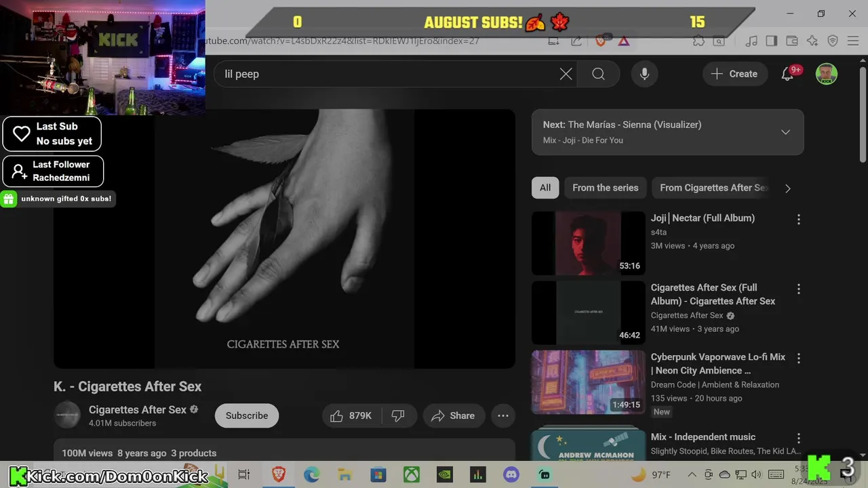Open Brave playlist music note icon

tap(751, 41)
